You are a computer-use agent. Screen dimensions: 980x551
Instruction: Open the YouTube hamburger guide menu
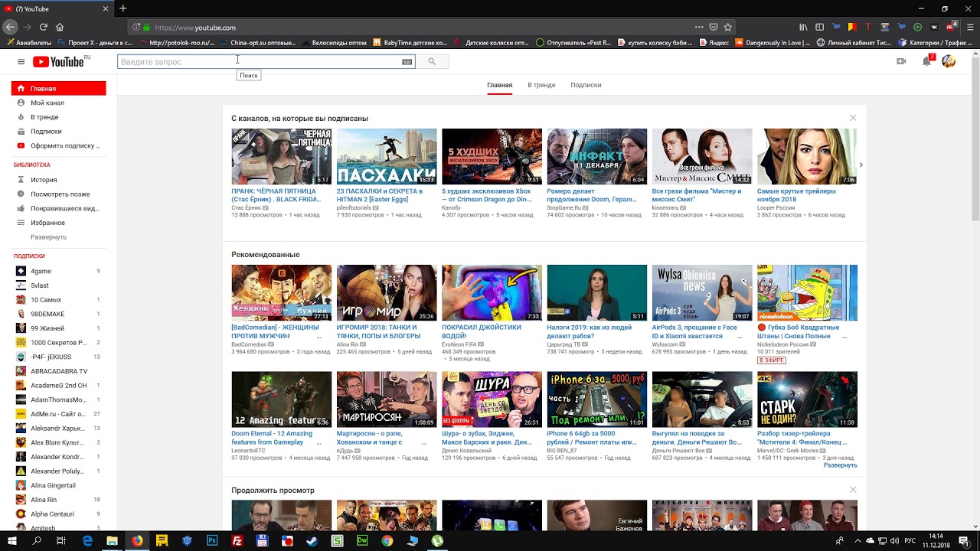point(21,62)
